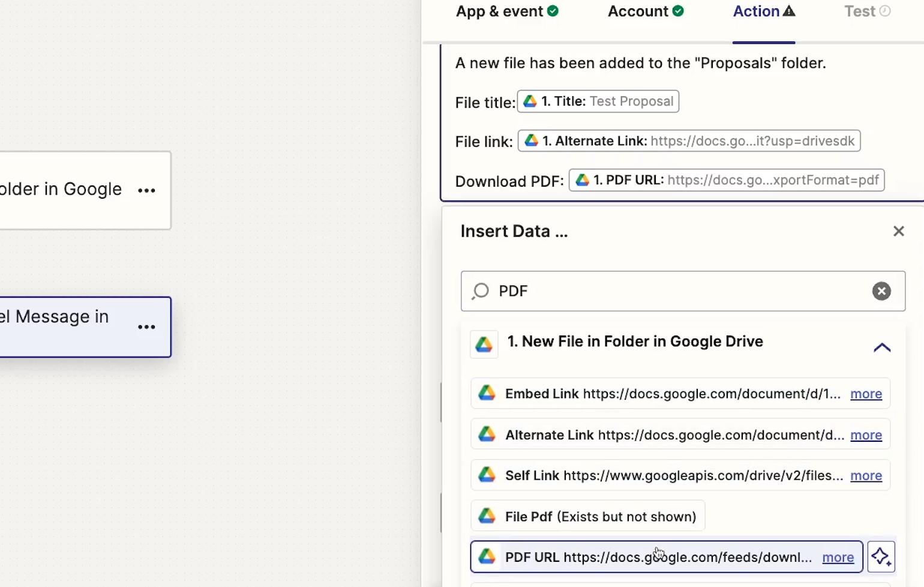Viewport: 924px width, 587px height.
Task: Click Google Drive icon on PDF URL list row
Action: tap(487, 556)
